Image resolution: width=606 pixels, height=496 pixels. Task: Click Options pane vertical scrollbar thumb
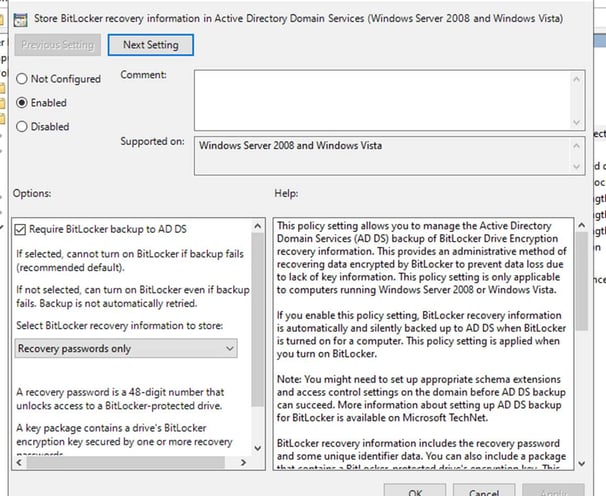(258, 320)
